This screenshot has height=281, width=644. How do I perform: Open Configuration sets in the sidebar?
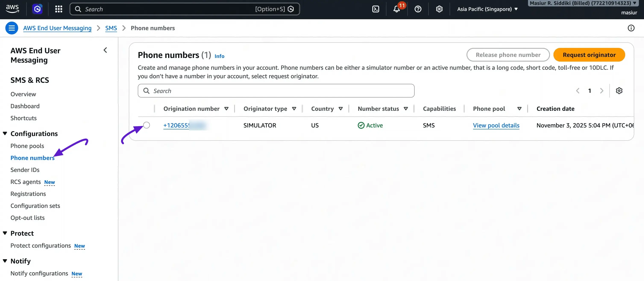[x=35, y=206]
